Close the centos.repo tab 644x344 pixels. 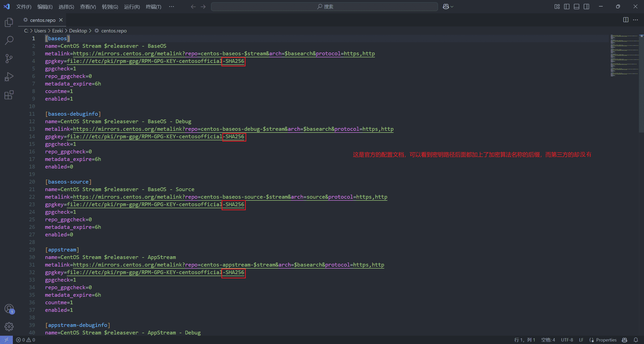[x=61, y=20]
